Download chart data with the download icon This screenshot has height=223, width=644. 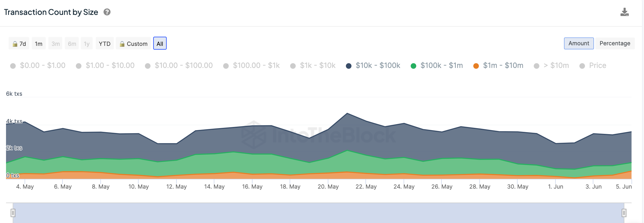625,12
